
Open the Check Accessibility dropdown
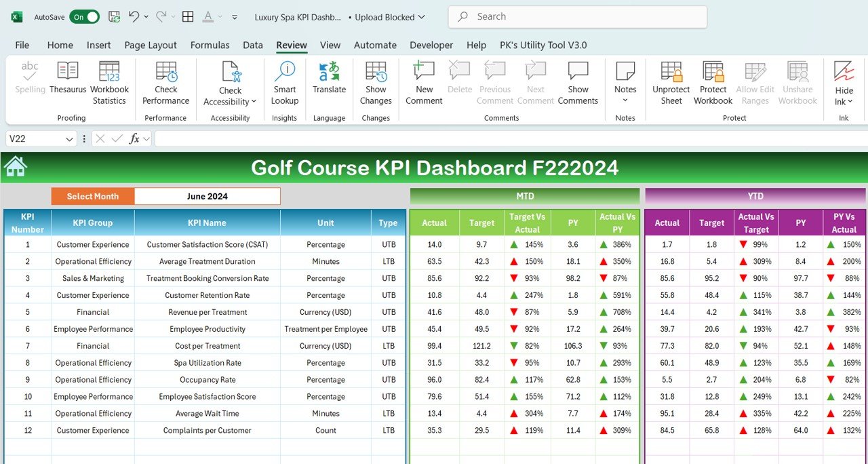[254, 102]
